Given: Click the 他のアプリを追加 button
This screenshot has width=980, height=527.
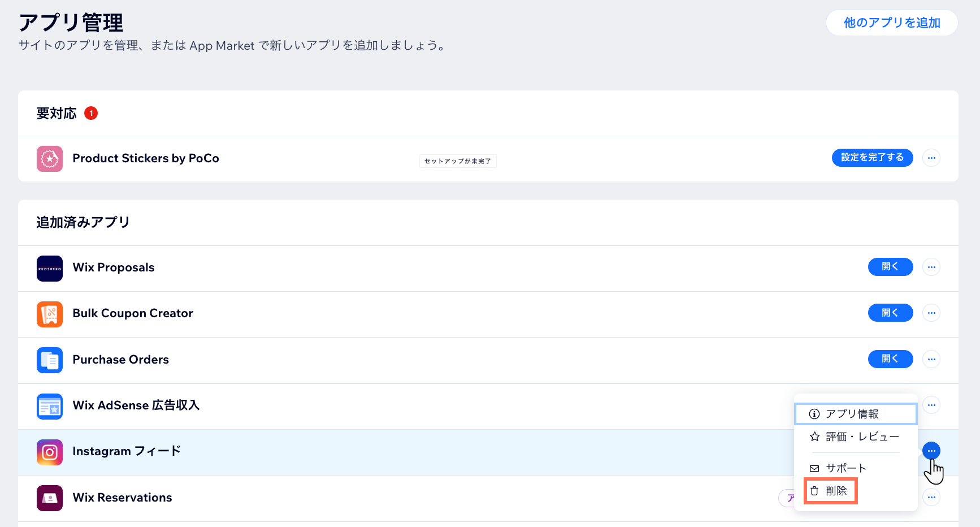Looking at the screenshot, I should tap(892, 23).
